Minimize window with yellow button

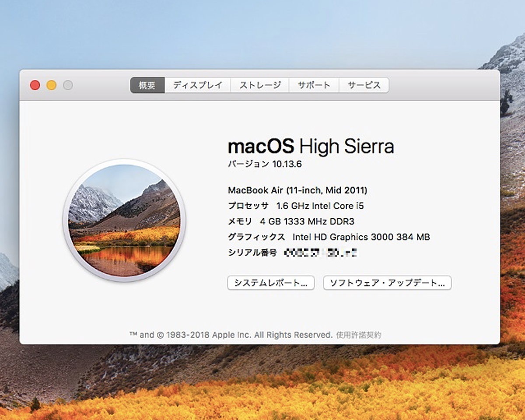(x=52, y=85)
